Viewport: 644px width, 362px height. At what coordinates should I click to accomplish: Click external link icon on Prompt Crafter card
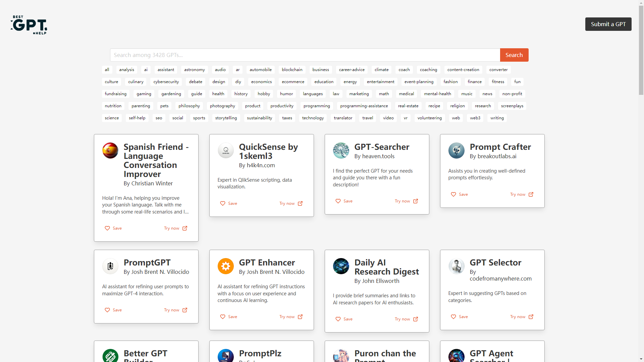(531, 194)
